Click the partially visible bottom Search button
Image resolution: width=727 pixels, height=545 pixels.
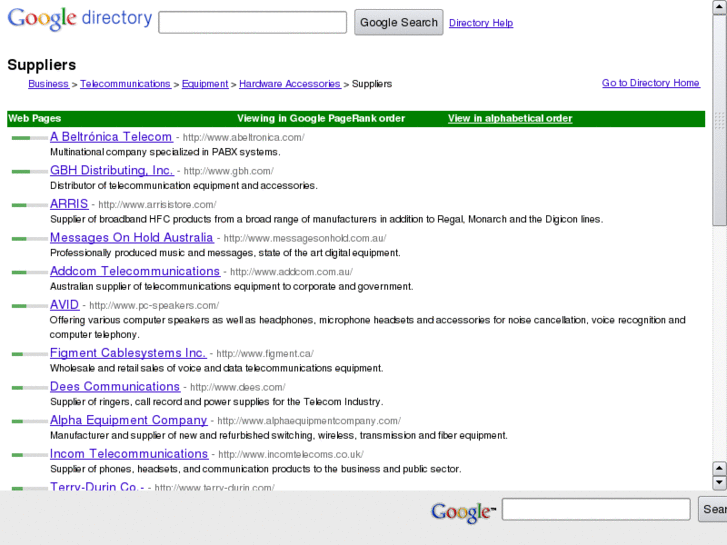(713, 509)
